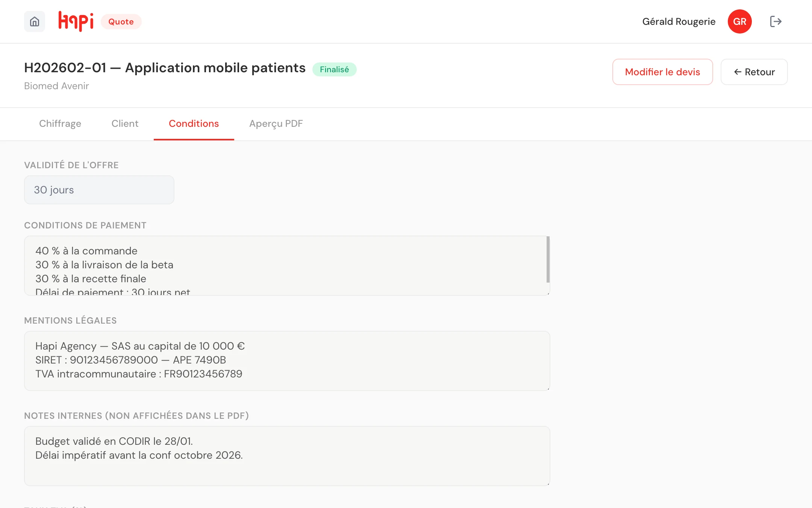Click the TVA intracommunautaire line
Screen dimensions: 812x508
point(139,374)
